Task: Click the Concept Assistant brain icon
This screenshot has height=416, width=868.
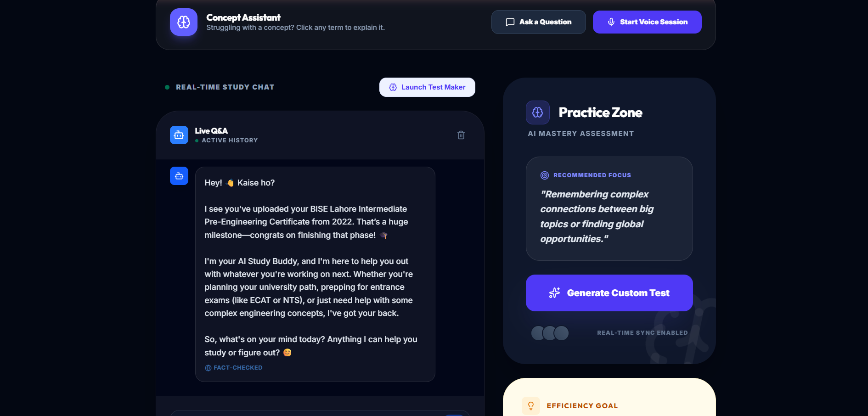Action: (184, 22)
